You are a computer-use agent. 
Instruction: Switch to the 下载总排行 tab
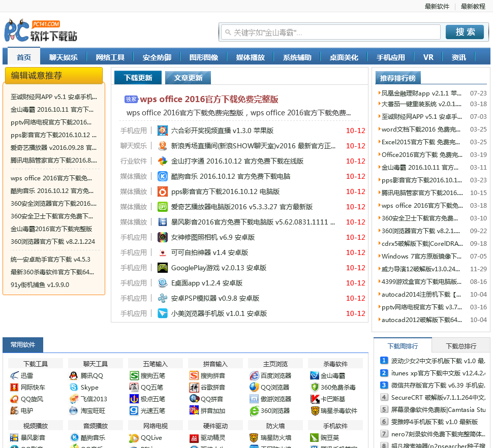[461, 346]
